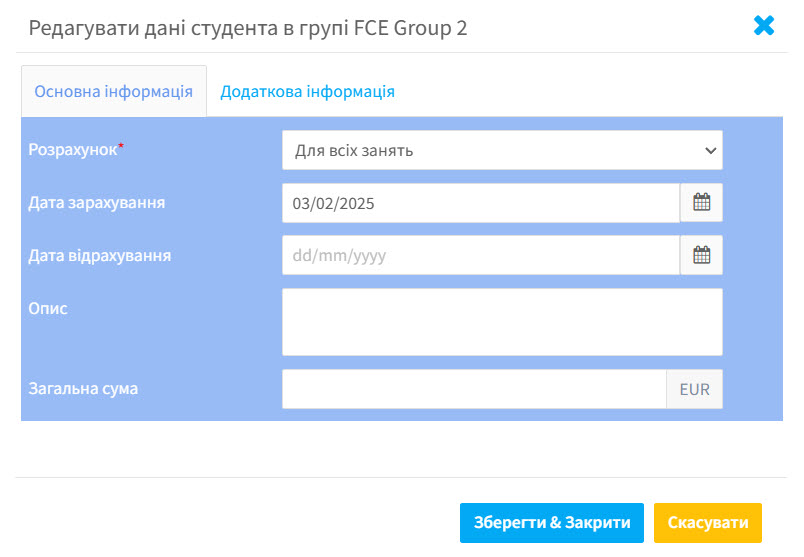Click the dialog title mentioning FCE Group 2

pyautogui.click(x=248, y=28)
